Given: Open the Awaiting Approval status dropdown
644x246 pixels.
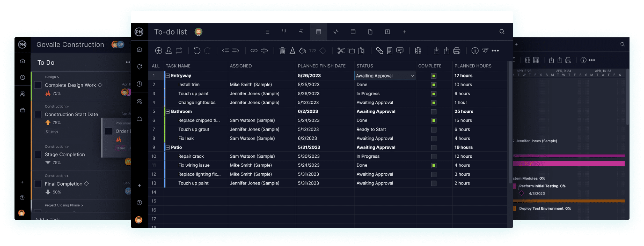Looking at the screenshot, I should 412,76.
